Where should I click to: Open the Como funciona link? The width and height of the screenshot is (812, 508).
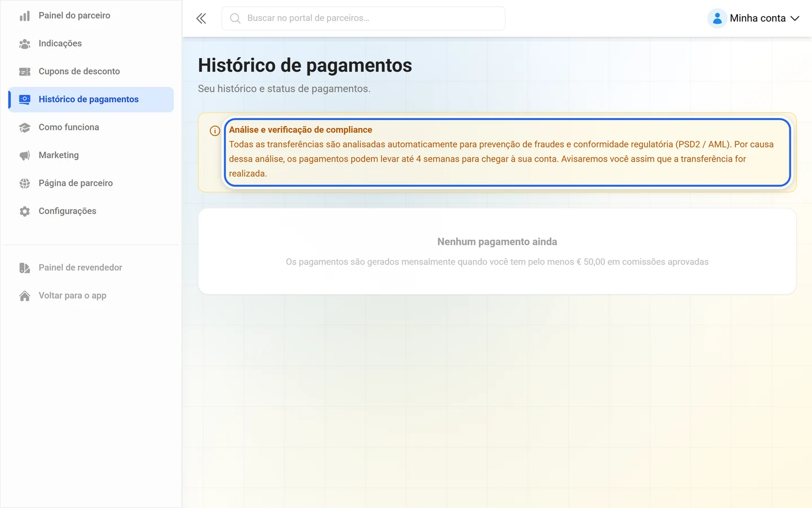coord(91,128)
